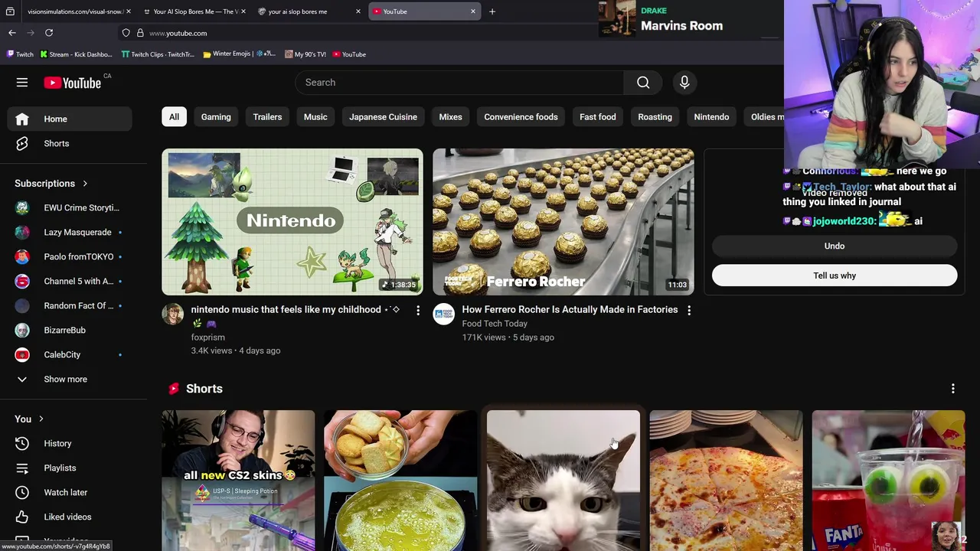The image size is (980, 551).
Task: Click the Undo button on removed video
Action: click(x=835, y=246)
